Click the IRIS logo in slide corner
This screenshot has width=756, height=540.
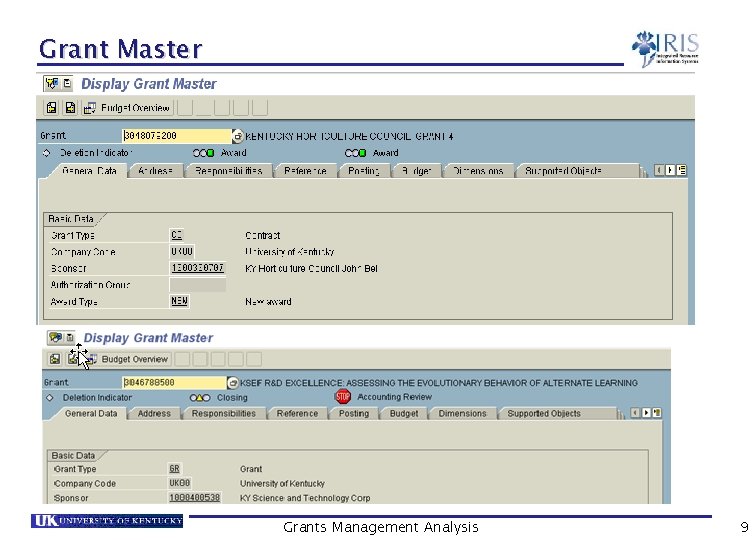(665, 48)
